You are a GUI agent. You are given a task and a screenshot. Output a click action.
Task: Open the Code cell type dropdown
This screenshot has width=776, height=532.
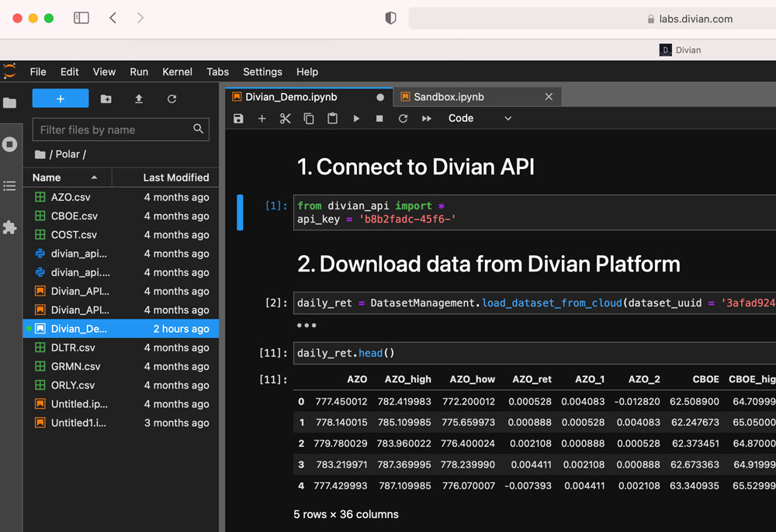tap(480, 118)
